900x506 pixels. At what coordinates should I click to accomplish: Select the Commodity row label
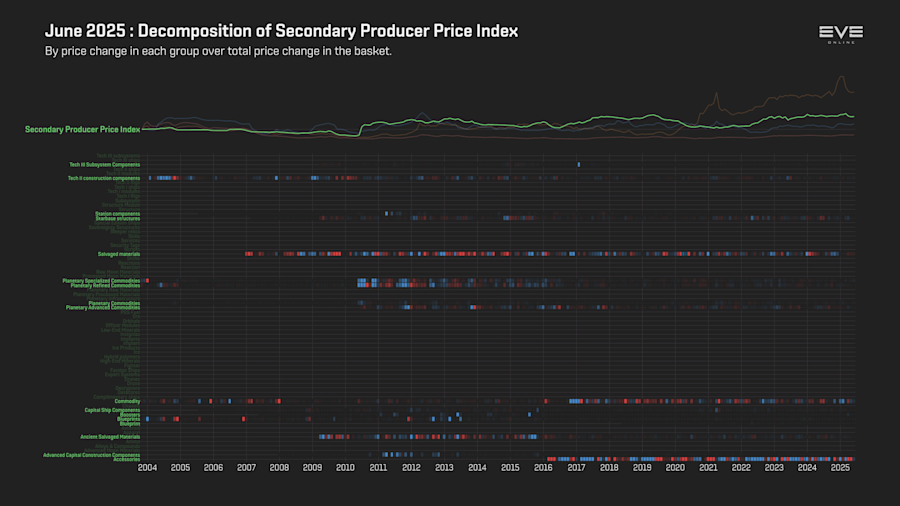coord(127,402)
